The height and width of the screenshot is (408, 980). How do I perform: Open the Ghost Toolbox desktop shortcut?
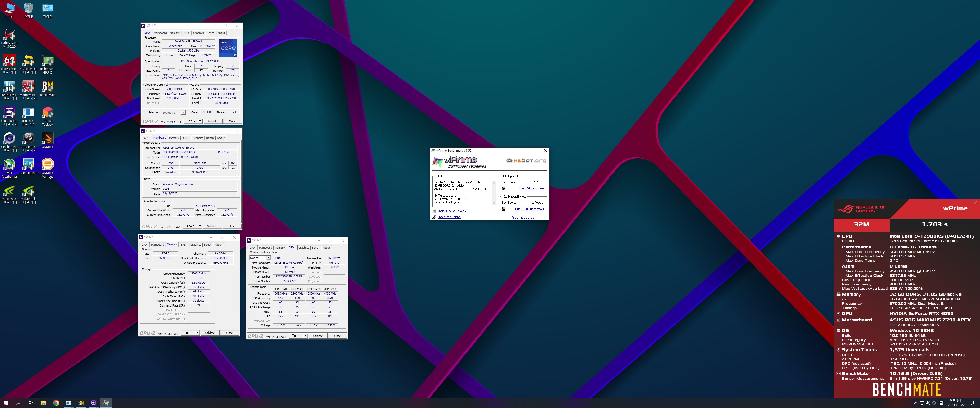pyautogui.click(x=47, y=116)
